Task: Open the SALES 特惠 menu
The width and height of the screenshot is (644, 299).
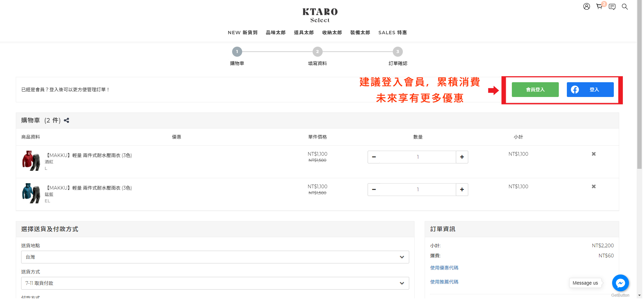Action: click(x=392, y=33)
